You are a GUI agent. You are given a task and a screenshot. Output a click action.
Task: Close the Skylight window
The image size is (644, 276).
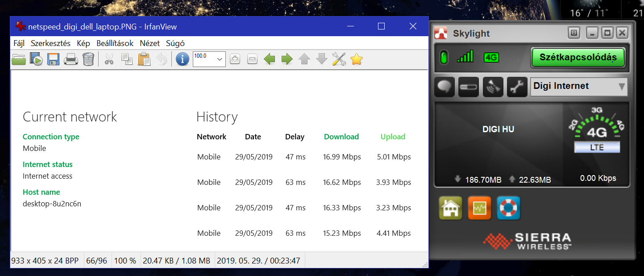(x=622, y=33)
